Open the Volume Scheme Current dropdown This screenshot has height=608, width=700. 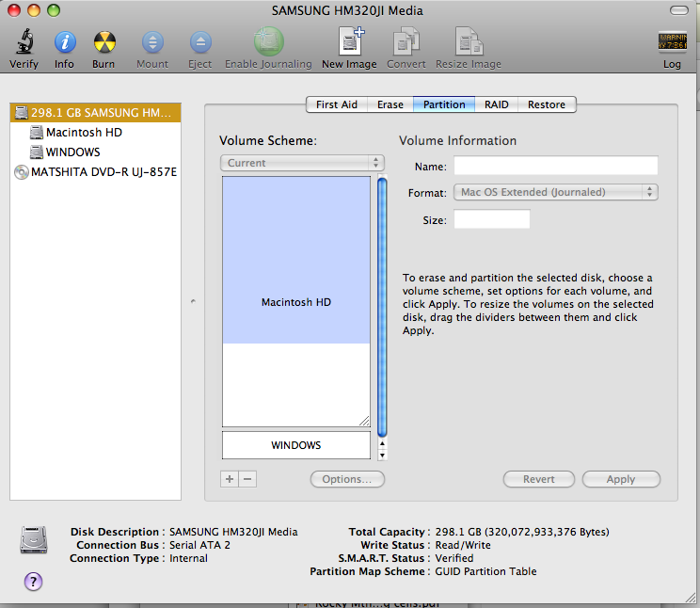(x=302, y=163)
